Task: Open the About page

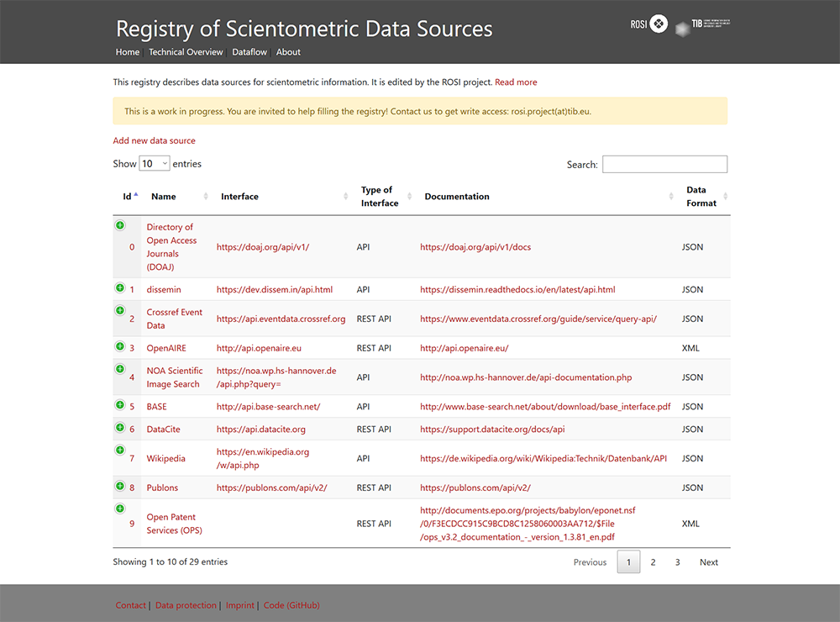Action: coord(288,52)
